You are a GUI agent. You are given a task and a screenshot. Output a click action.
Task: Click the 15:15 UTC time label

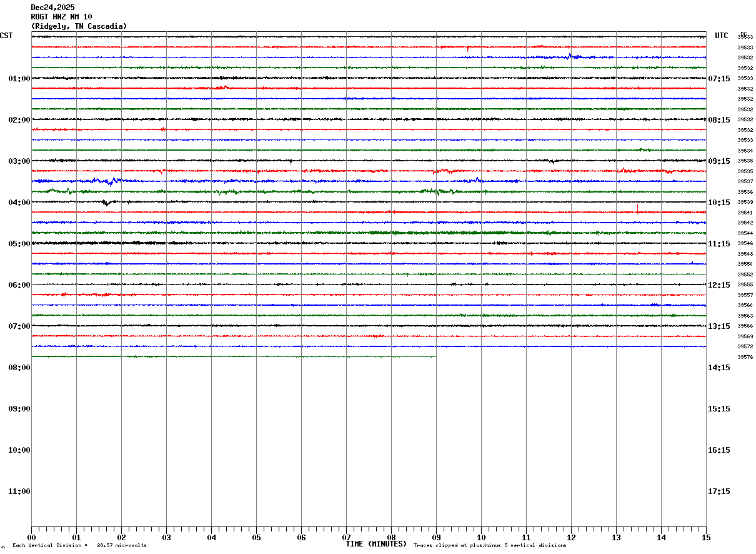point(719,409)
